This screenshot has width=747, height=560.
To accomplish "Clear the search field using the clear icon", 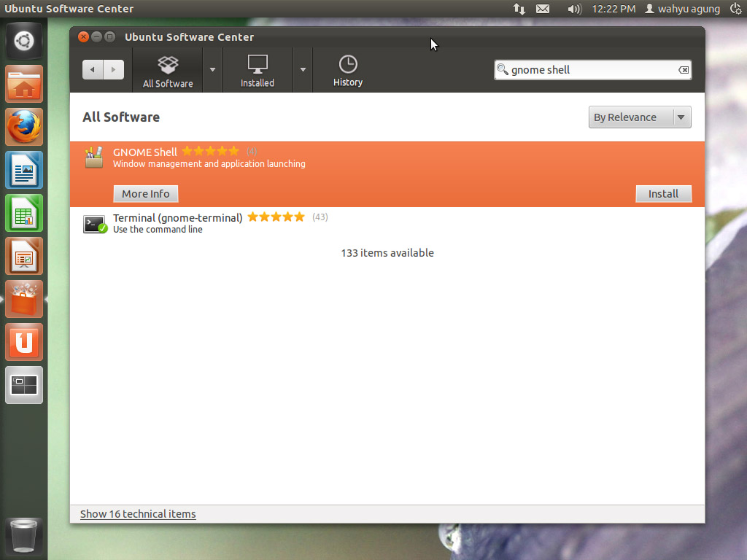I will [x=684, y=69].
